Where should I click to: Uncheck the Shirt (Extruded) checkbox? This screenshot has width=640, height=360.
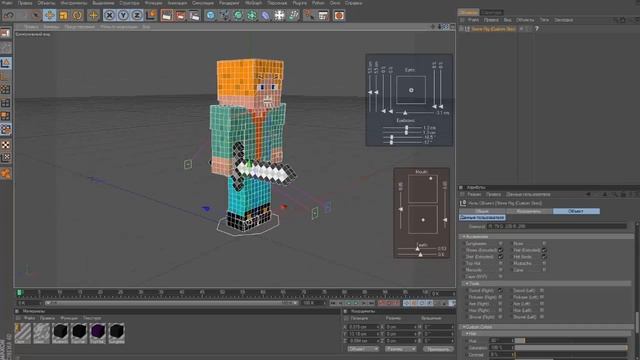click(500, 257)
